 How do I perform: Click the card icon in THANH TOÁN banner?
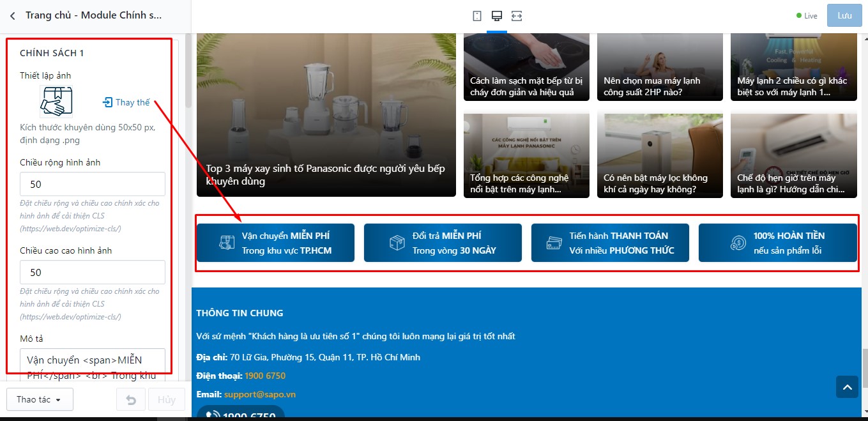tap(554, 243)
